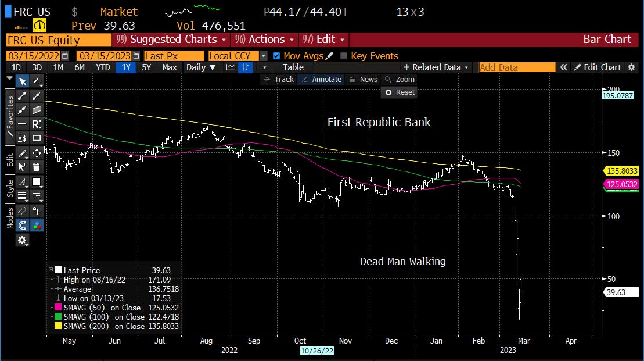Select the infinite trend line tool
The width and height of the screenshot is (644, 361).
pyautogui.click(x=23, y=110)
